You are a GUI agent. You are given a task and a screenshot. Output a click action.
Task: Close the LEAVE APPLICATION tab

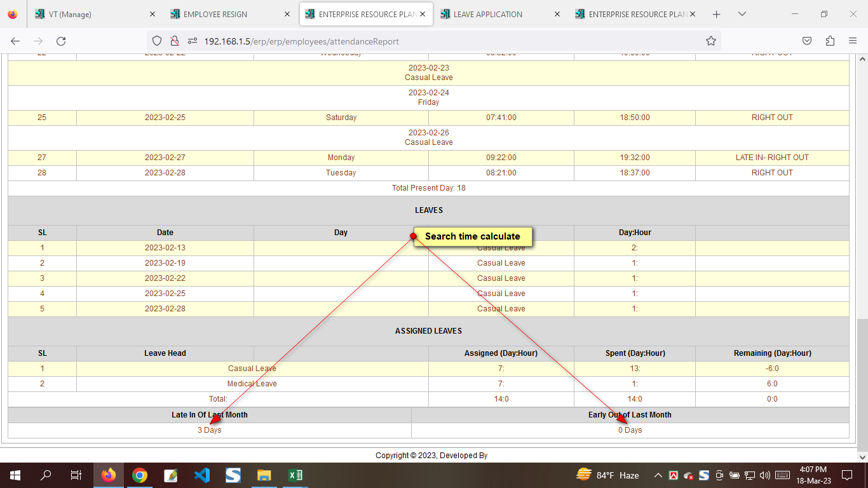click(557, 14)
